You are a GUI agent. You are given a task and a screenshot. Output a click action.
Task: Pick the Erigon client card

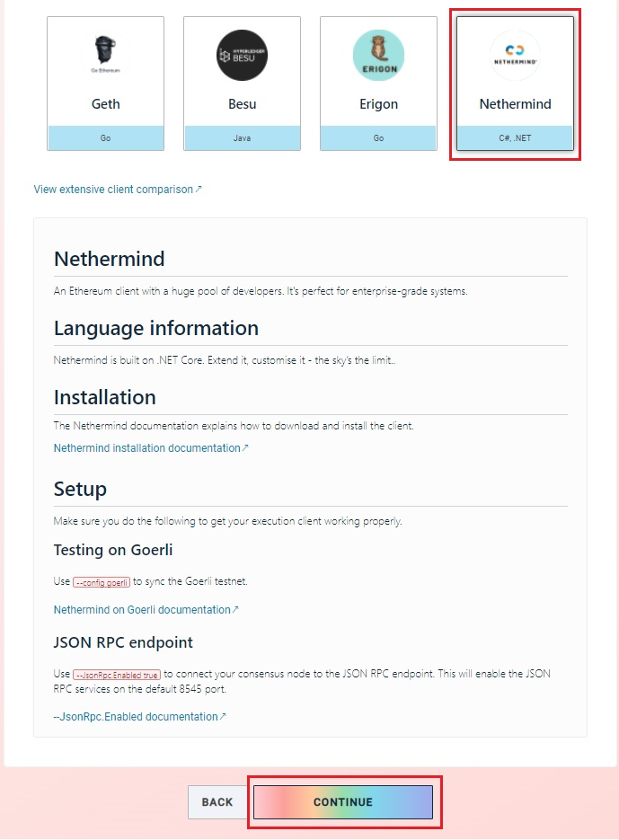click(378, 84)
